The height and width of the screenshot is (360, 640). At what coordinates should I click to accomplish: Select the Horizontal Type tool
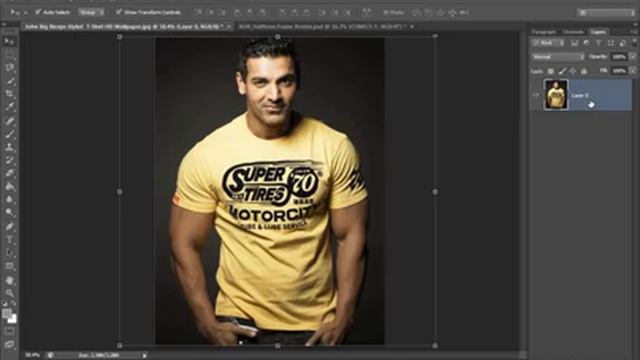(x=9, y=240)
